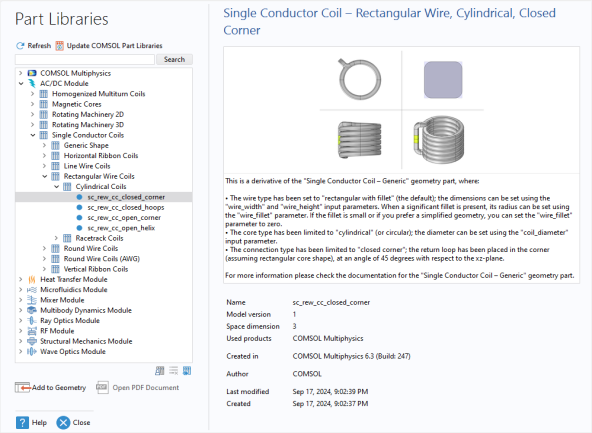Viewport: 592px width, 433px height.
Task: Click the rightmost view icon below tree
Action: click(x=187, y=371)
